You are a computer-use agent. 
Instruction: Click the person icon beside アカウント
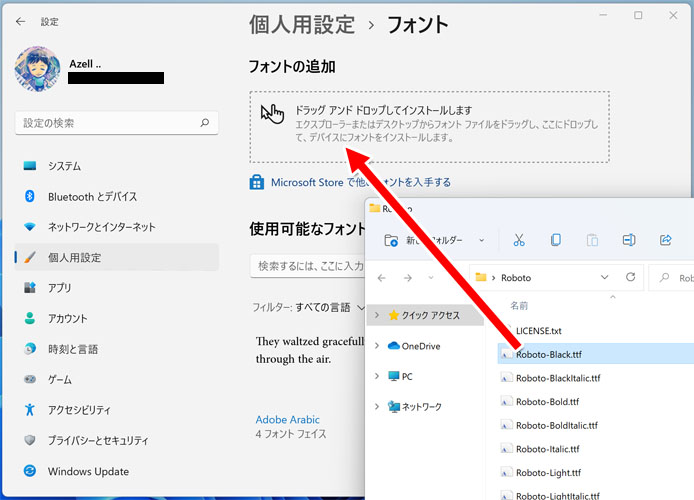click(30, 318)
